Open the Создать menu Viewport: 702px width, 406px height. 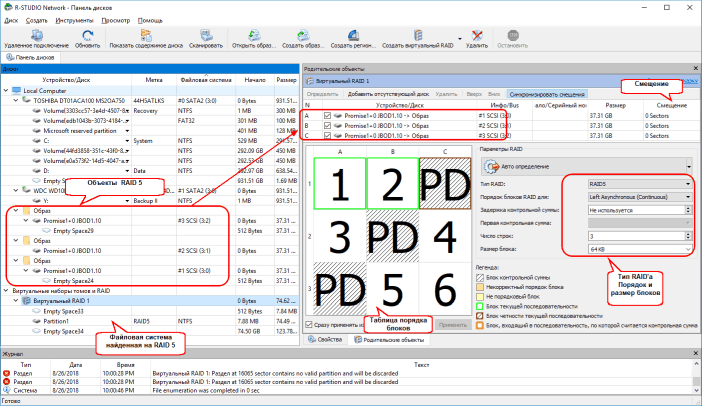point(36,21)
